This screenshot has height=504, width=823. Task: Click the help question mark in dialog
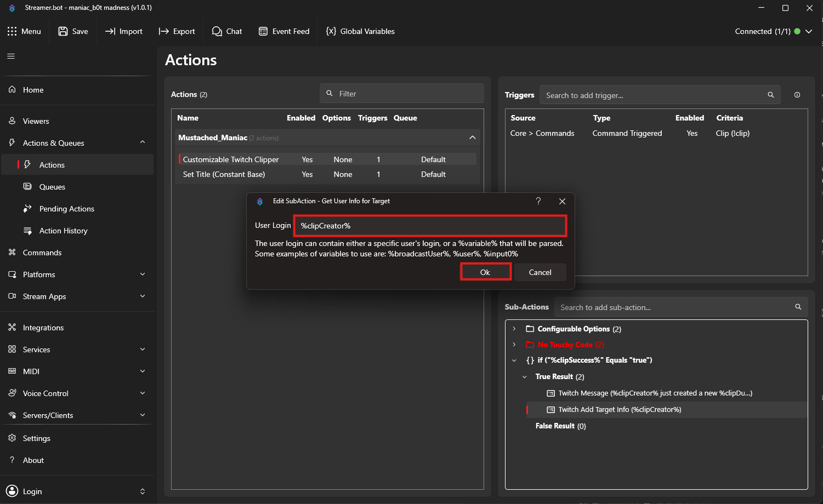(538, 201)
